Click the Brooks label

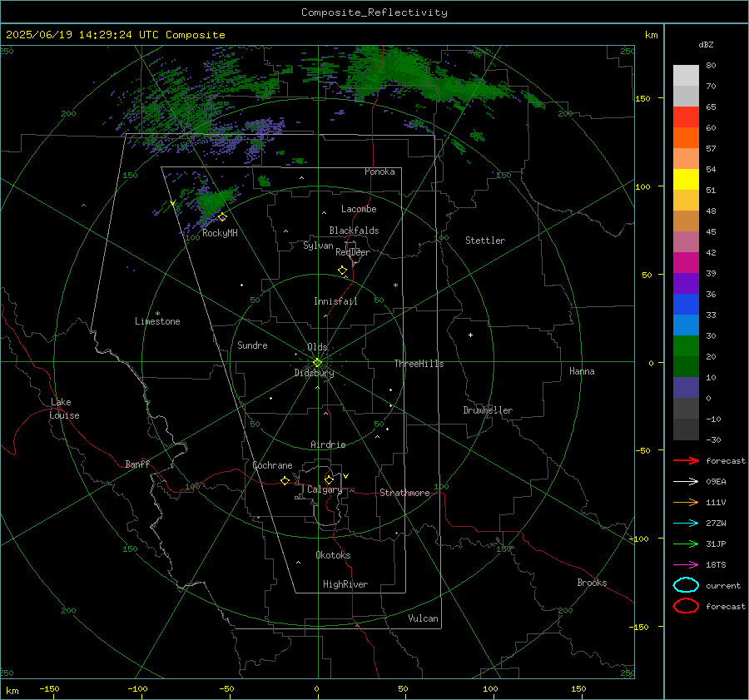(592, 583)
